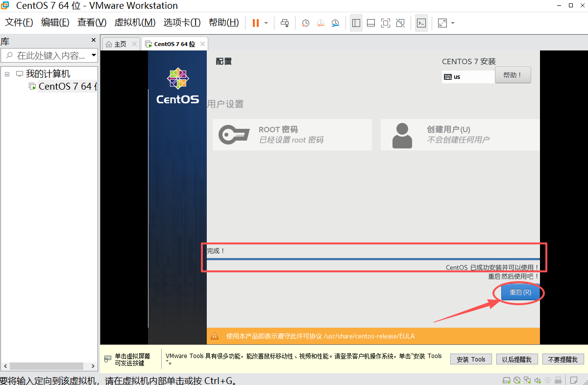Image resolution: width=588 pixels, height=385 pixels.
Task: Revert the virtual machine to its snapshot
Action: point(320,23)
